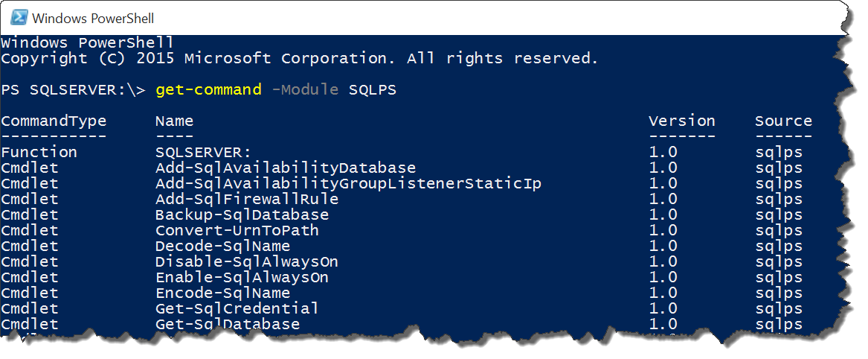Click the get-command text in prompt
Image resolution: width=868 pixels, height=359 pixels.
pyautogui.click(x=209, y=89)
